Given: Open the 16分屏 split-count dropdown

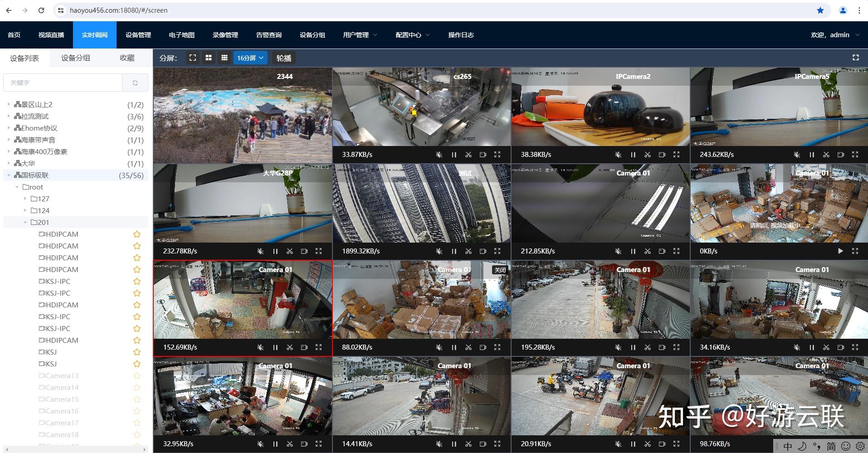Looking at the screenshot, I should [x=250, y=58].
